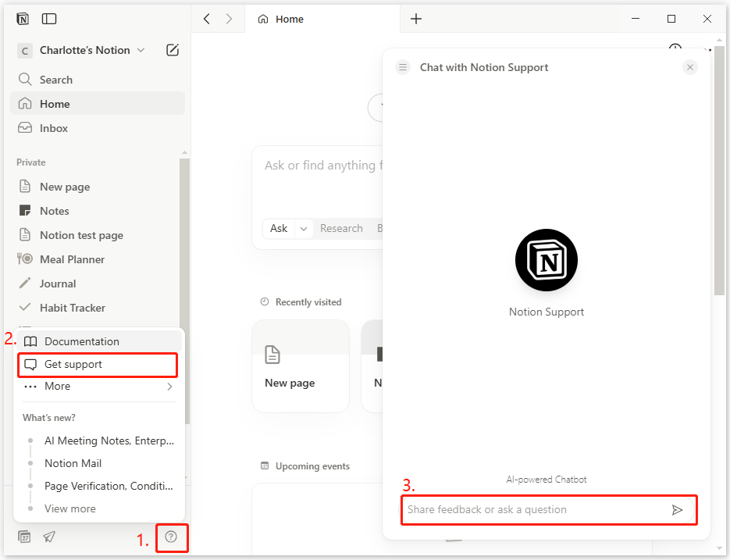Open Page Verification release note

click(109, 486)
